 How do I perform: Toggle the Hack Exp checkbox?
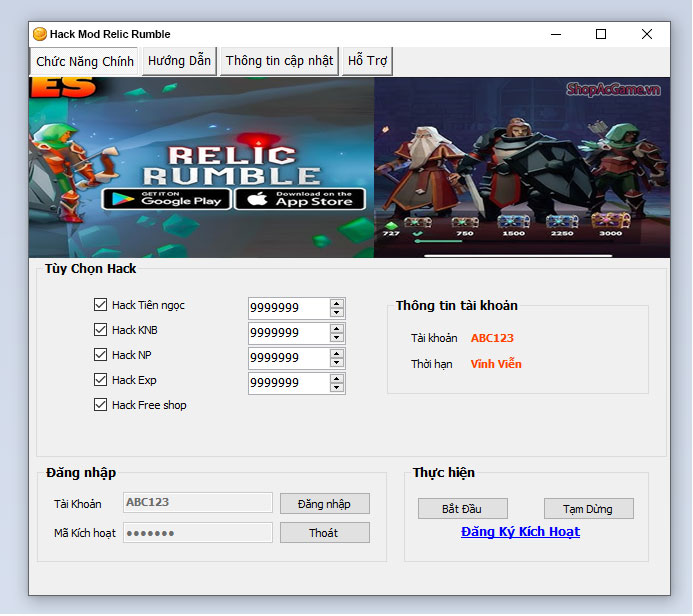(100, 380)
